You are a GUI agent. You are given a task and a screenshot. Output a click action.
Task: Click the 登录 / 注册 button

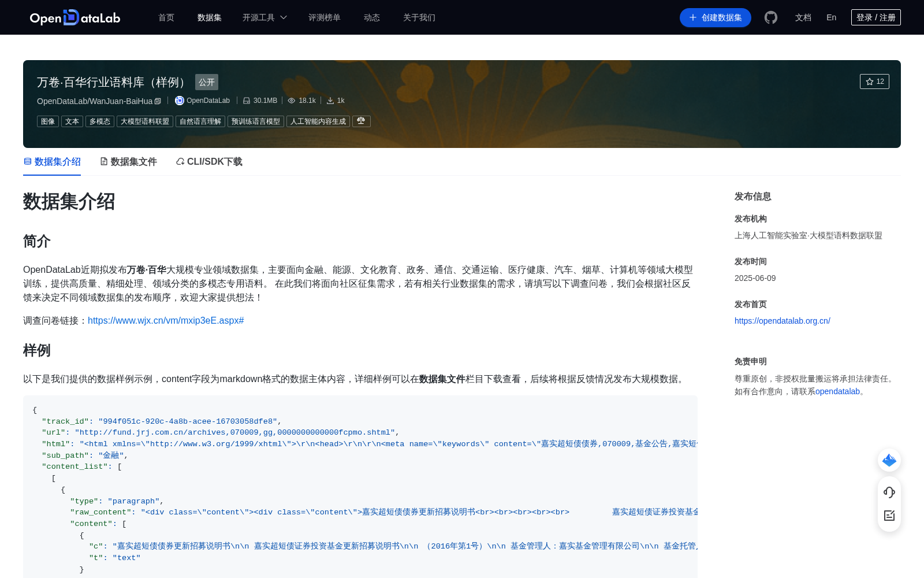[876, 17]
